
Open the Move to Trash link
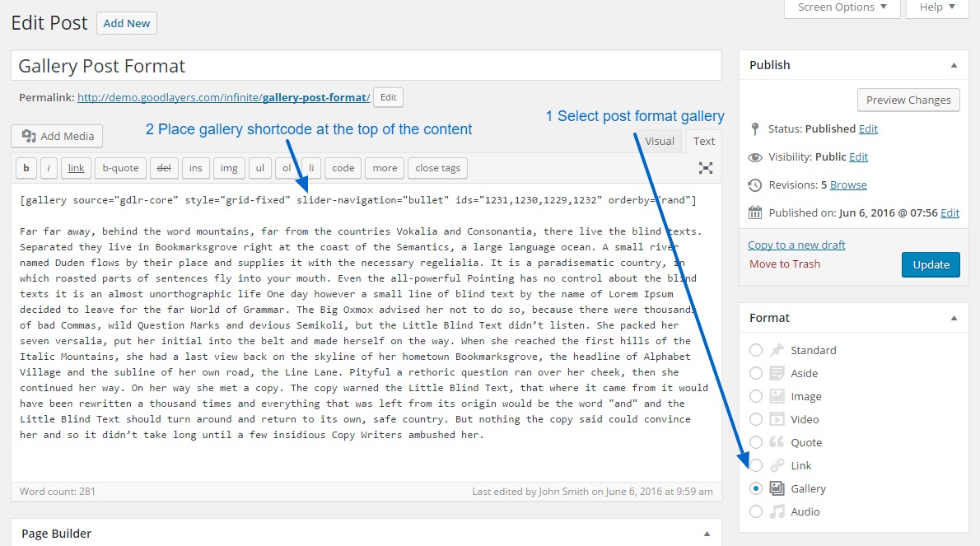pos(784,264)
